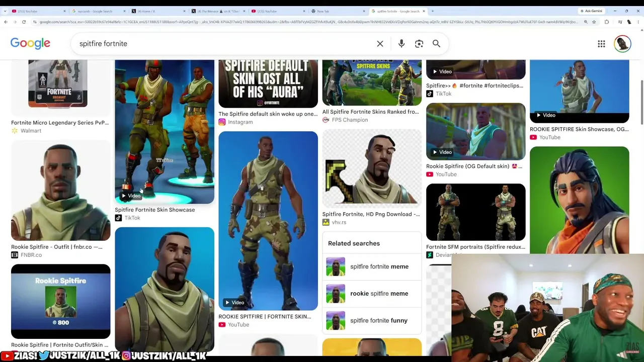Open Fortnite Micro Legendary Series result
644x362 pixels.
click(60, 123)
